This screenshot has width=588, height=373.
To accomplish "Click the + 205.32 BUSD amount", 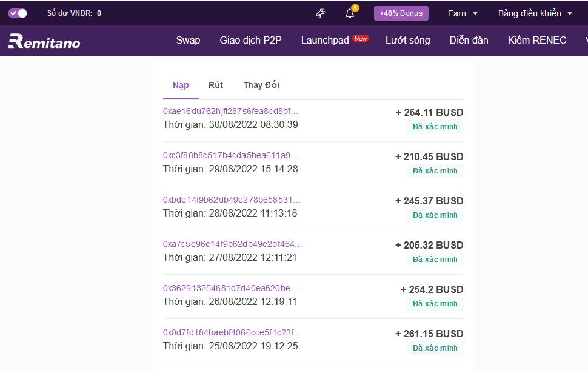I will pyautogui.click(x=429, y=245).
